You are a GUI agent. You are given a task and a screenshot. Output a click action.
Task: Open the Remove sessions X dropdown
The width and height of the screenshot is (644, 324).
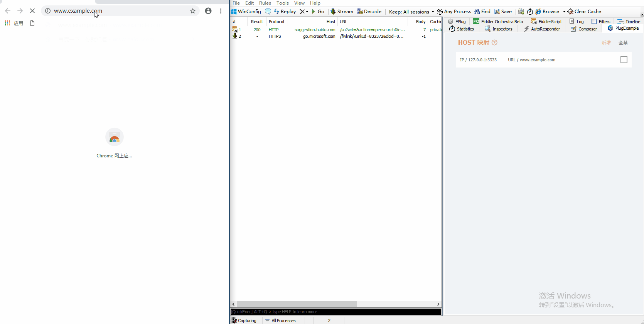click(x=304, y=12)
